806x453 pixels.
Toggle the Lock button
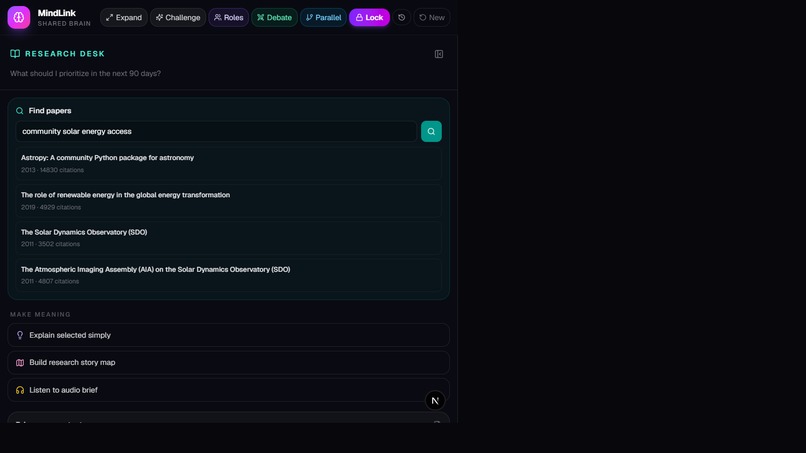[369, 17]
